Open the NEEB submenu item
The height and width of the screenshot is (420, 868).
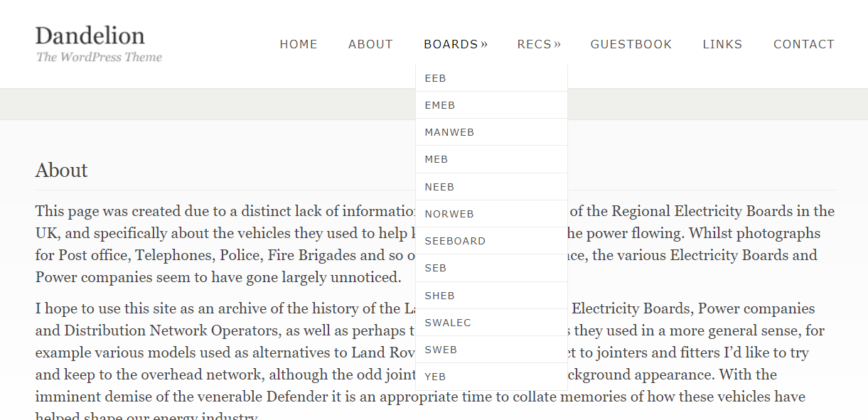coord(491,187)
